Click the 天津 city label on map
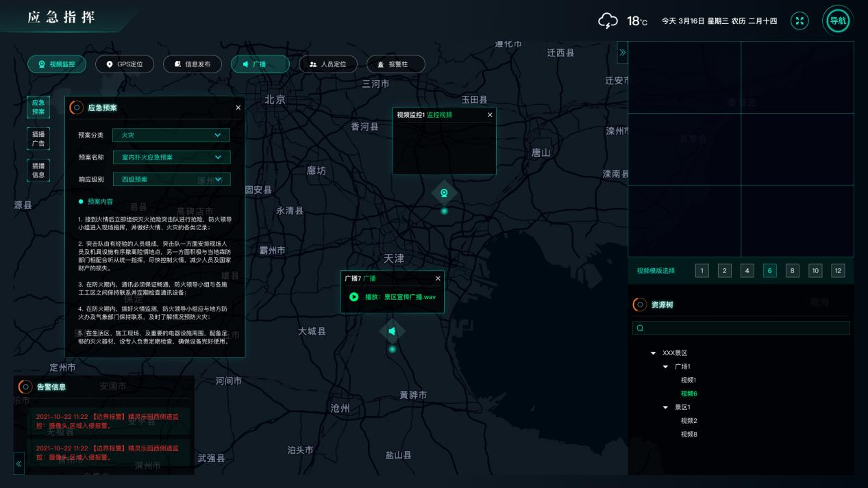The image size is (868, 488). [x=394, y=258]
